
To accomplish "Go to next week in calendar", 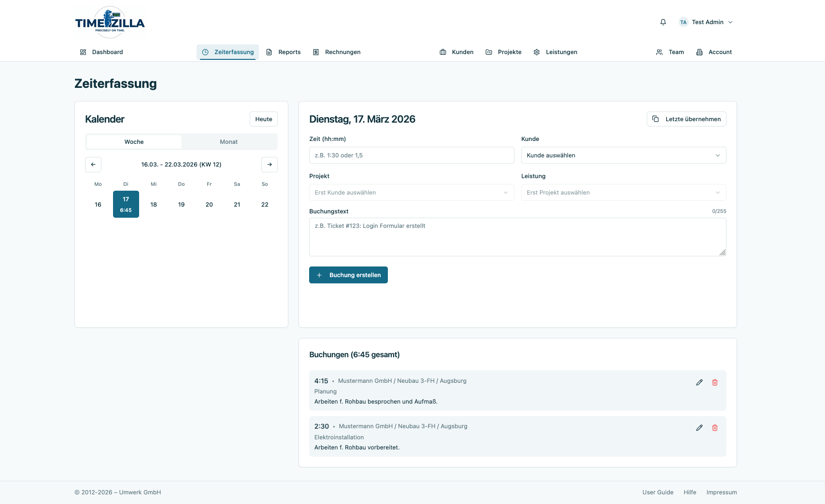I will tap(270, 165).
